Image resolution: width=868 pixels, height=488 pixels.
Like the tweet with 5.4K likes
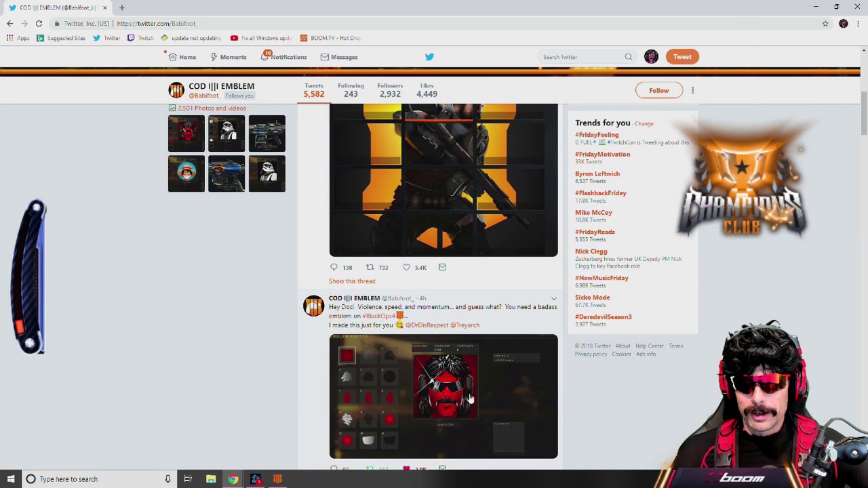pyautogui.click(x=406, y=267)
